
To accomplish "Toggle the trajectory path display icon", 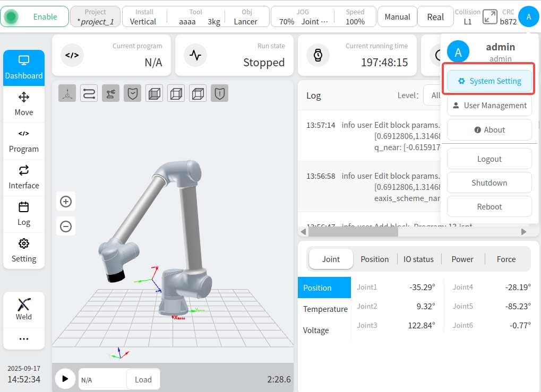I will (x=89, y=93).
